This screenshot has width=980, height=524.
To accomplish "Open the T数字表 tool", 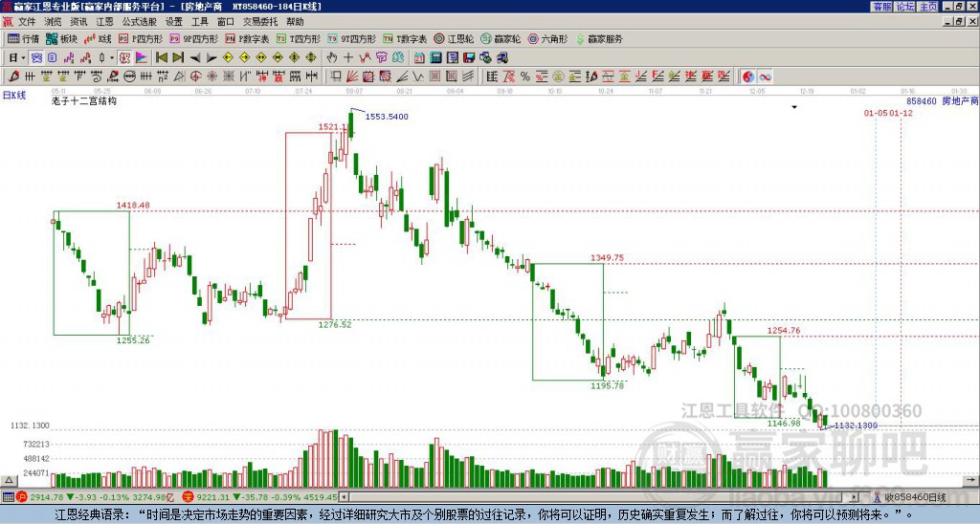I will click(405, 38).
